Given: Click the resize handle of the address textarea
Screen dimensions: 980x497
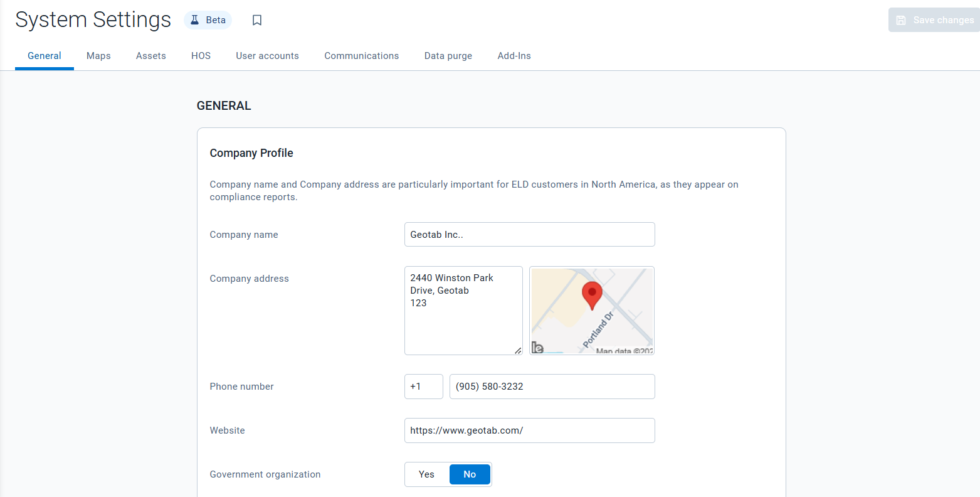Looking at the screenshot, I should [x=519, y=351].
